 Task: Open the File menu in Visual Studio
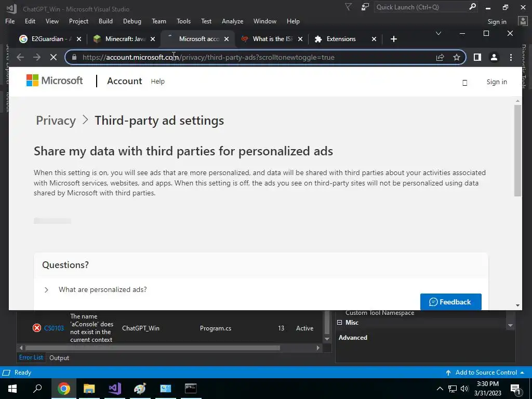coord(10,21)
